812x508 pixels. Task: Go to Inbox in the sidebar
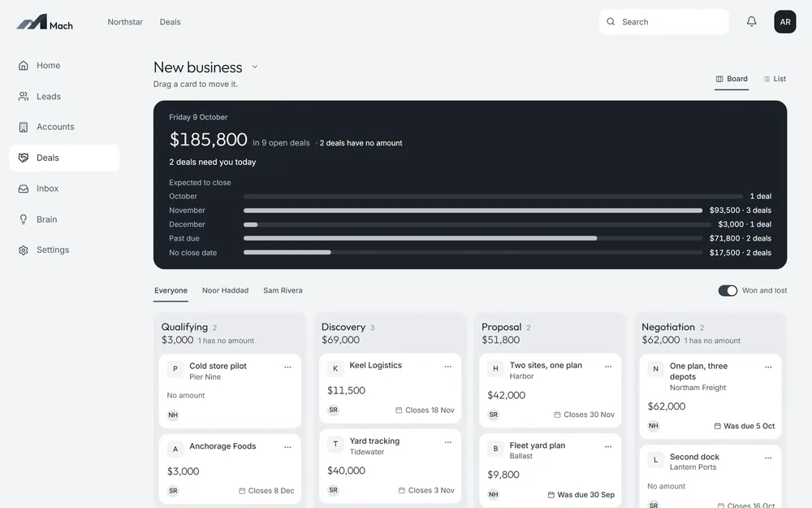64,189
